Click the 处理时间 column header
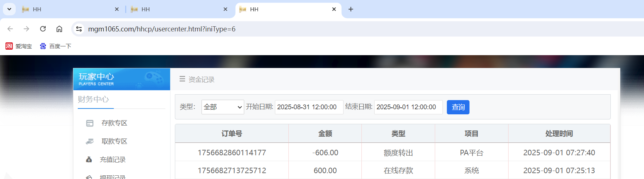 [x=559, y=134]
